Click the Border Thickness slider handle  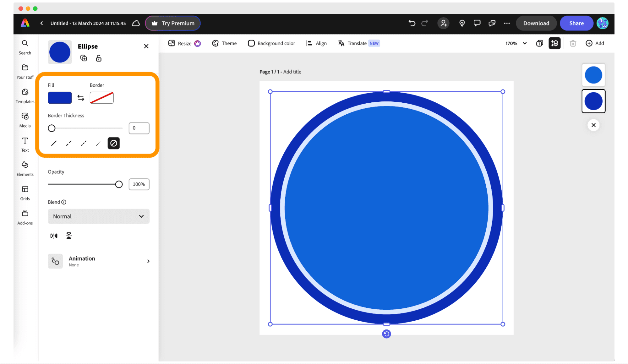[52, 128]
